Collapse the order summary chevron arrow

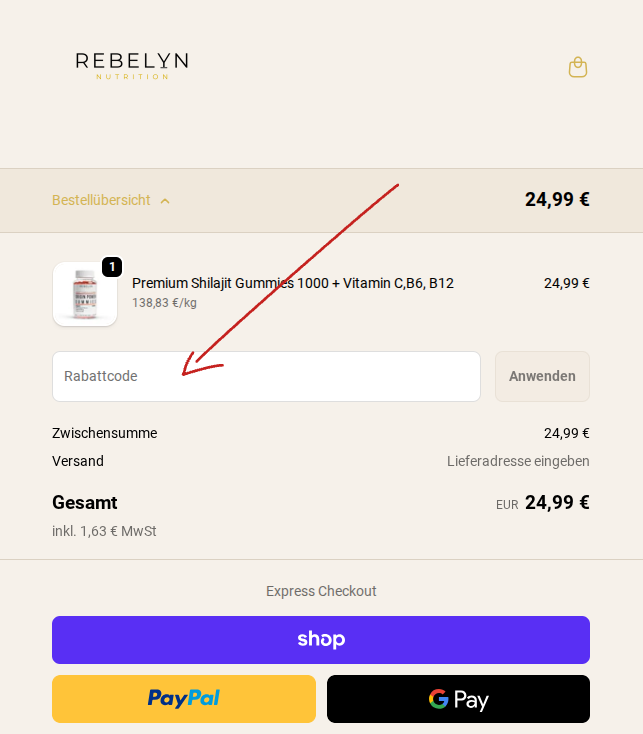(165, 201)
